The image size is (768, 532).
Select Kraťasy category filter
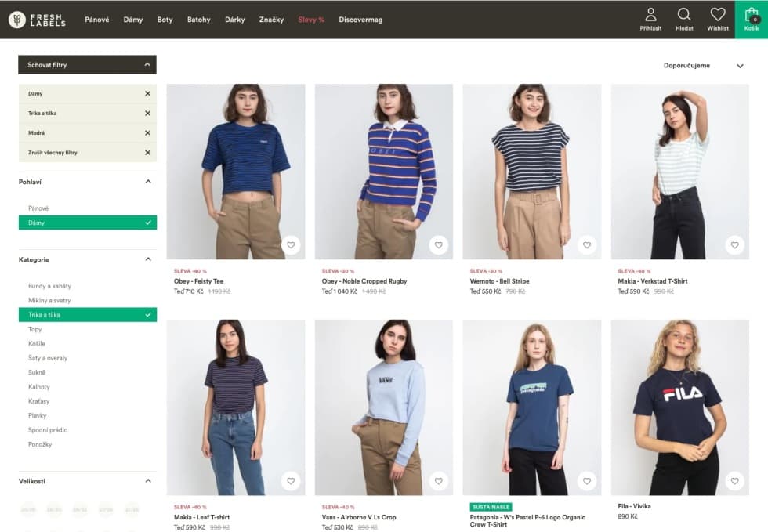point(38,401)
